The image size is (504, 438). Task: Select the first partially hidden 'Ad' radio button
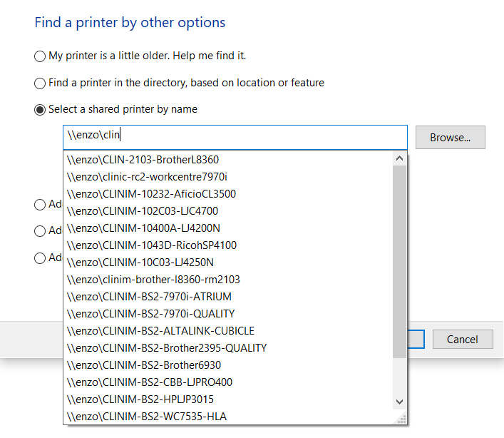[40, 205]
